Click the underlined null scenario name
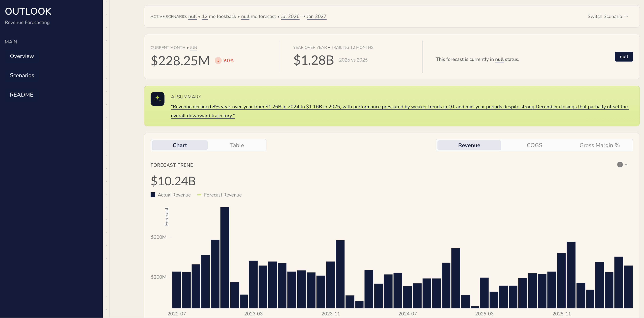This screenshot has height=318, width=644. [x=193, y=16]
